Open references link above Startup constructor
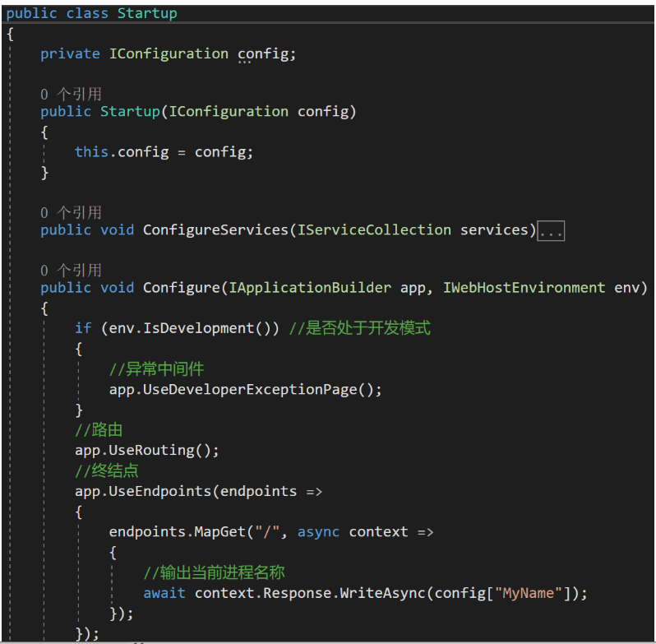Viewport: 656px width, 644px height. tap(72, 94)
